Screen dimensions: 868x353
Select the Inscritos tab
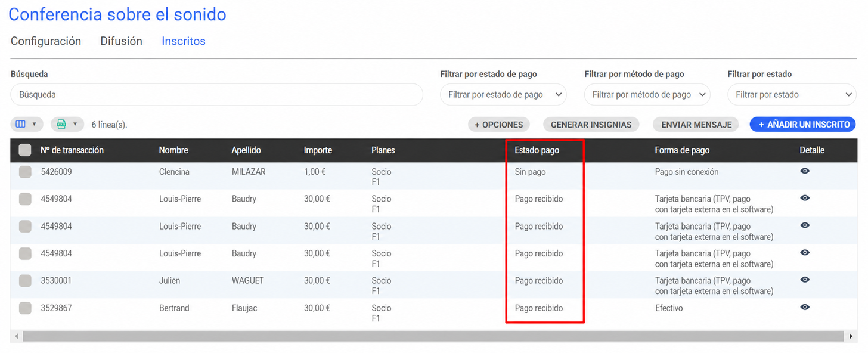pos(184,41)
